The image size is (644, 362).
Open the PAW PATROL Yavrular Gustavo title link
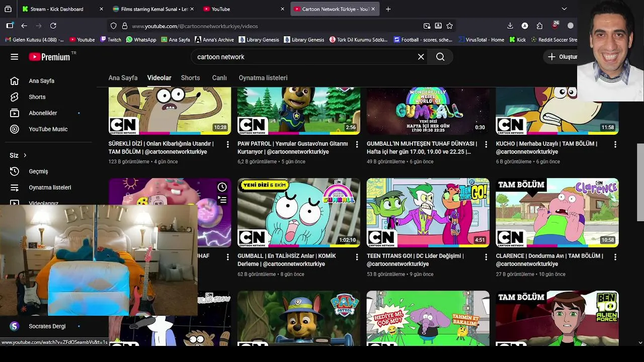[x=293, y=148]
